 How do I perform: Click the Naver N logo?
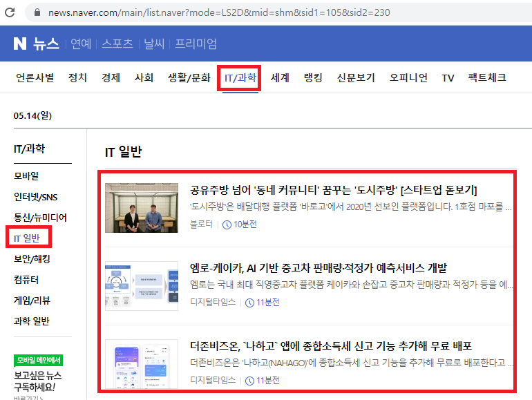pos(20,44)
